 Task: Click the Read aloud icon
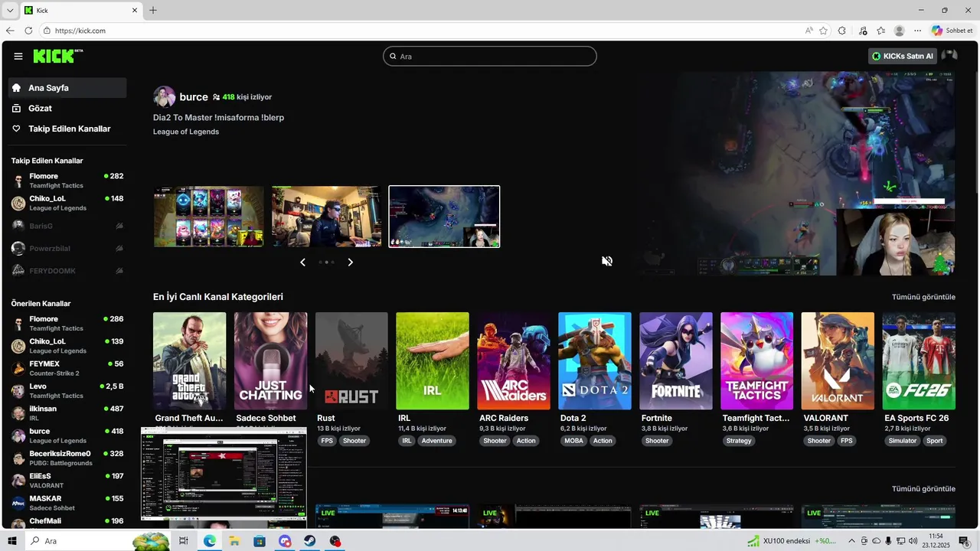tap(809, 31)
